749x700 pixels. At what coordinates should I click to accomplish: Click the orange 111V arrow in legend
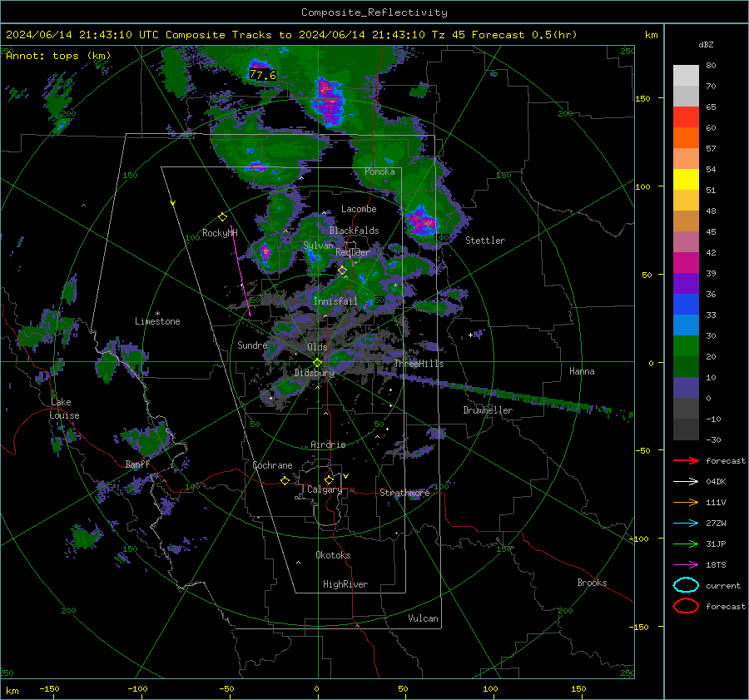click(x=686, y=502)
